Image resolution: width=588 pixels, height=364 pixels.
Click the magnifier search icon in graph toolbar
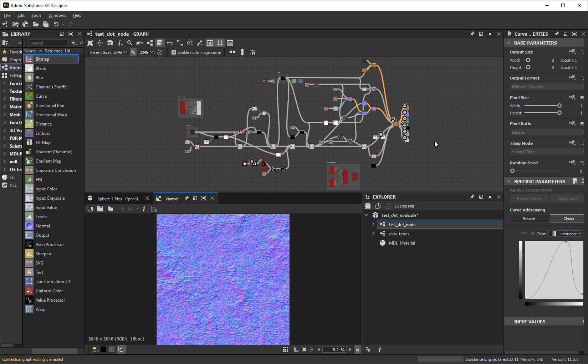(129, 43)
